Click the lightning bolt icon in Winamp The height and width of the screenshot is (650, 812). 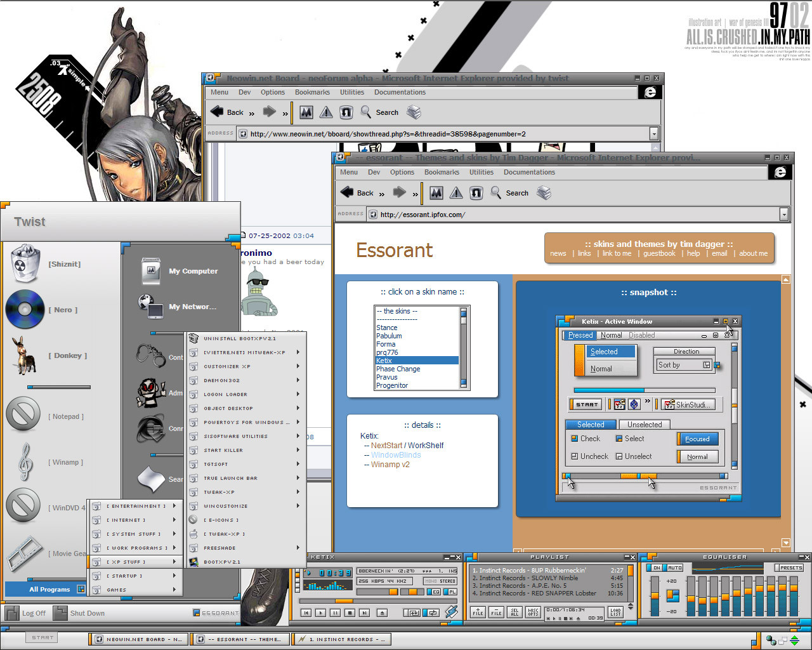tap(451, 612)
